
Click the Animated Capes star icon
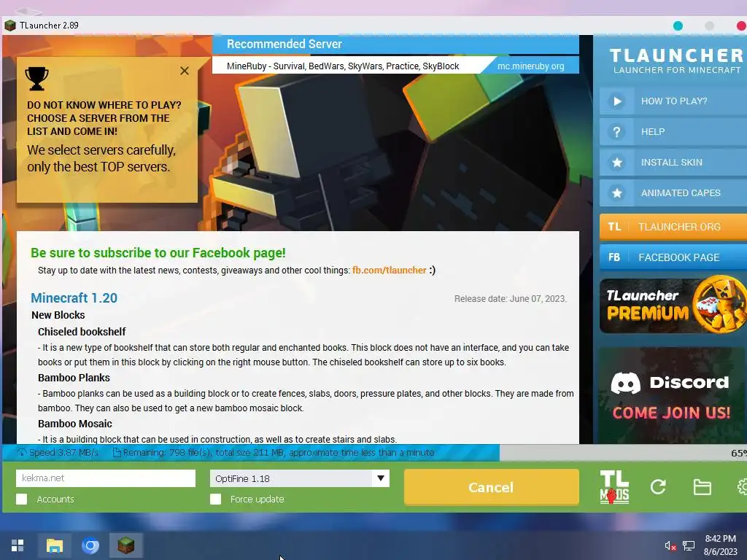pyautogui.click(x=617, y=192)
